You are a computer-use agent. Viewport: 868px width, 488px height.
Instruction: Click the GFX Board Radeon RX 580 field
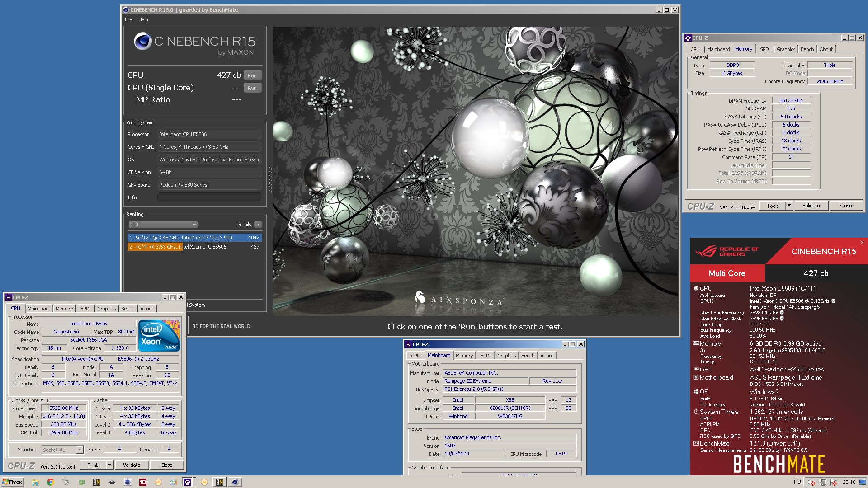[x=209, y=185]
